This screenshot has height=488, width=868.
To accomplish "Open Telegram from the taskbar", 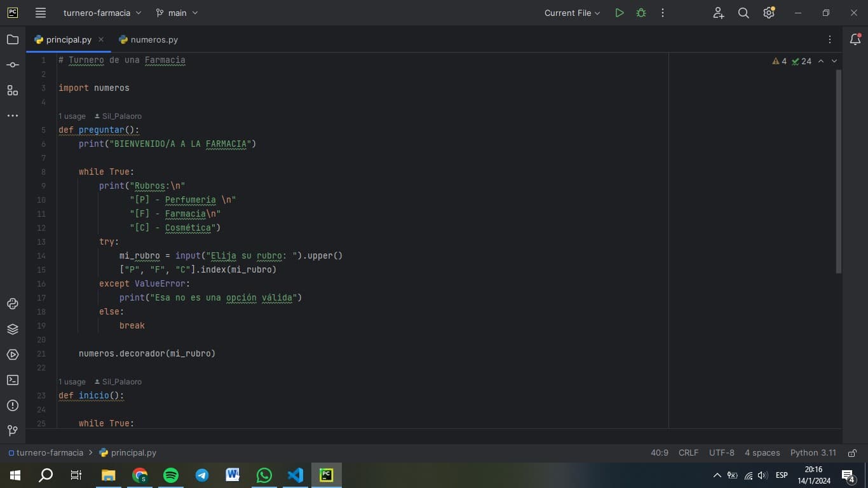I will [x=202, y=475].
